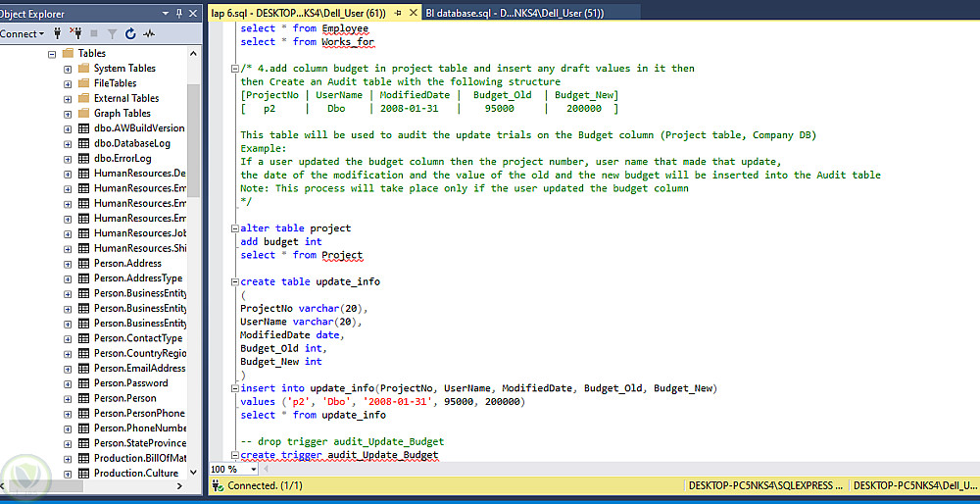The height and width of the screenshot is (504, 980).
Task: Click scroll down arrow in Object Explorer
Action: click(193, 473)
